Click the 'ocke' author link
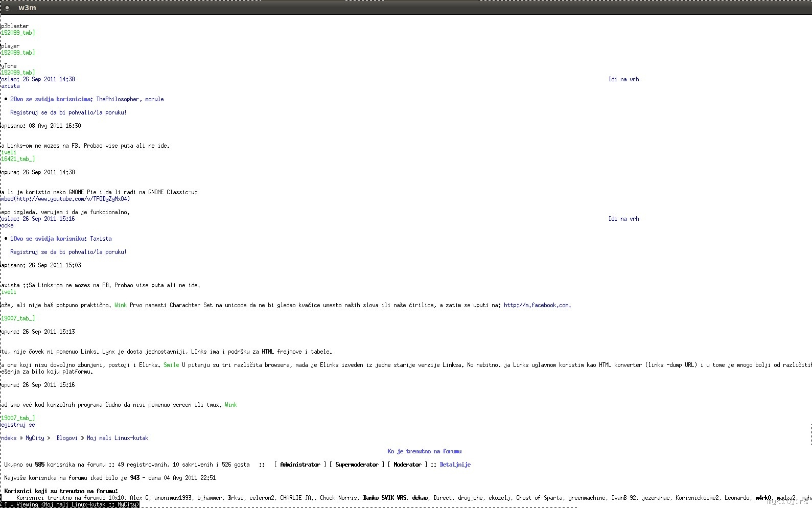 click(7, 225)
